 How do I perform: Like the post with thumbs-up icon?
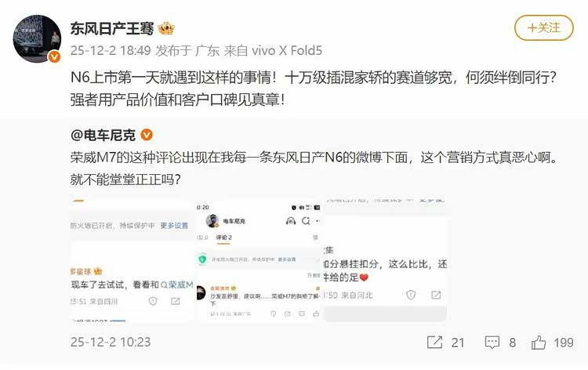539,343
